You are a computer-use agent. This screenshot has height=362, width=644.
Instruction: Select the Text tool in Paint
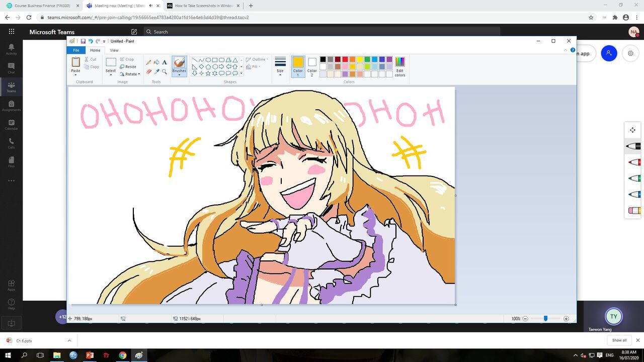click(165, 62)
